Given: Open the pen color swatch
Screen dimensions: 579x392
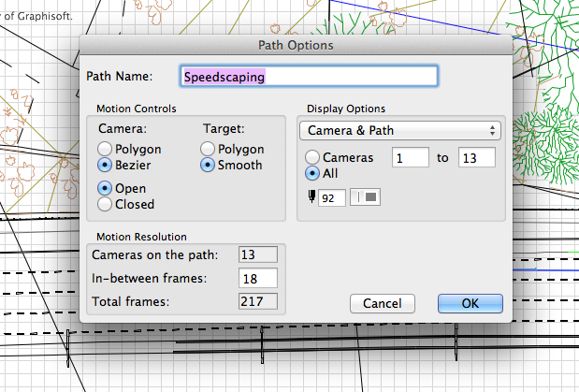Looking at the screenshot, I should click(365, 197).
